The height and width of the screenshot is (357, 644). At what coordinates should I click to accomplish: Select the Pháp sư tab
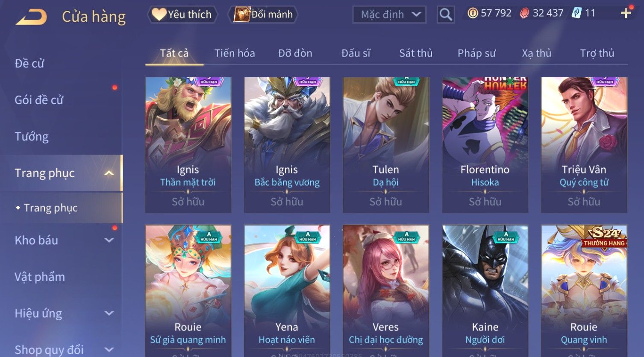(x=476, y=53)
